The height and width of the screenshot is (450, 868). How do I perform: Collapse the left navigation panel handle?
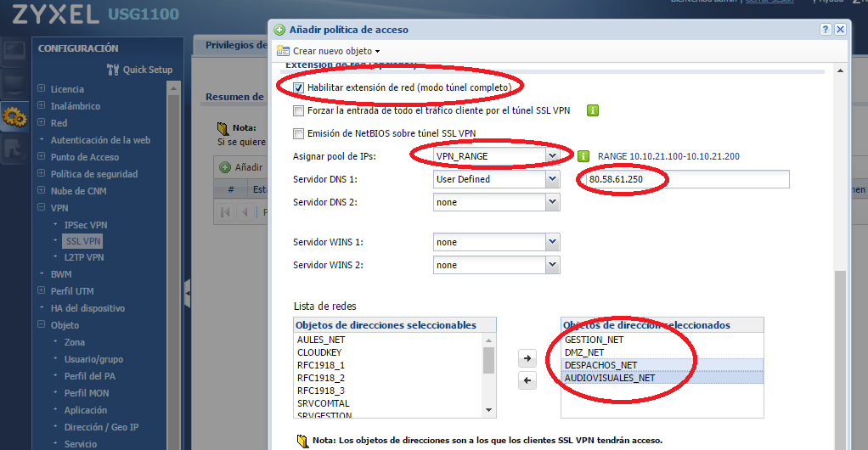pyautogui.click(x=187, y=293)
